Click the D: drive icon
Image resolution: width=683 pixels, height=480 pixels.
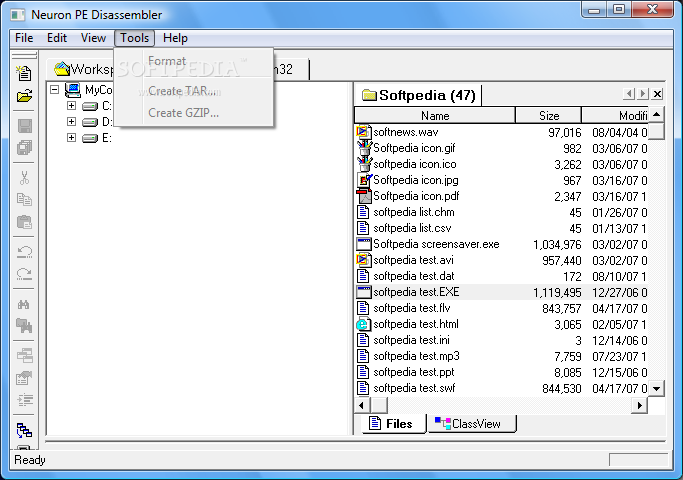pos(90,122)
